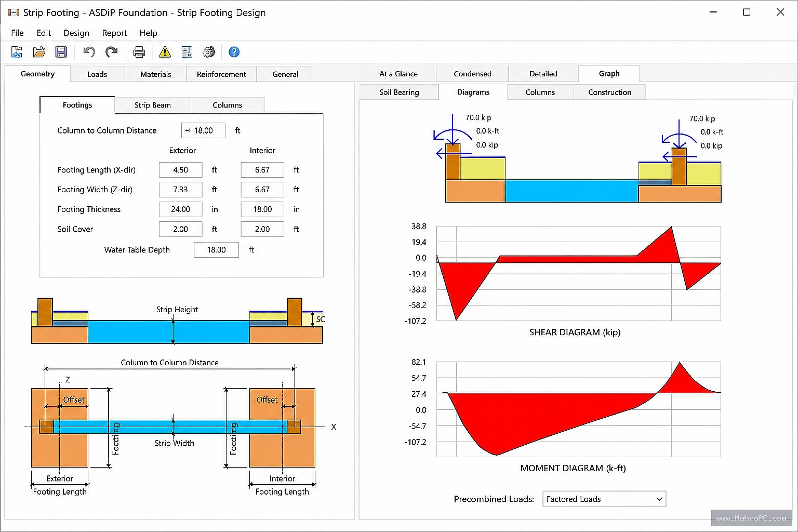Print using the printer icon

139,52
